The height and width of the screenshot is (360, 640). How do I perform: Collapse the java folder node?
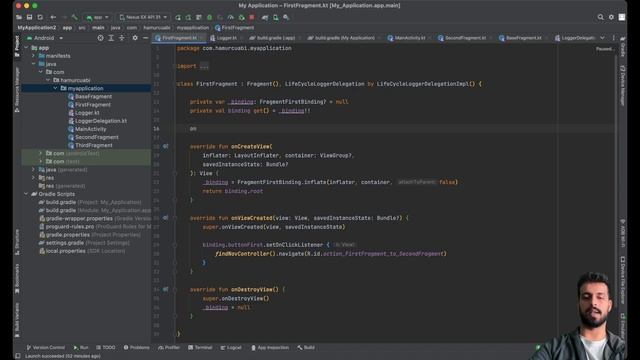click(x=33, y=64)
